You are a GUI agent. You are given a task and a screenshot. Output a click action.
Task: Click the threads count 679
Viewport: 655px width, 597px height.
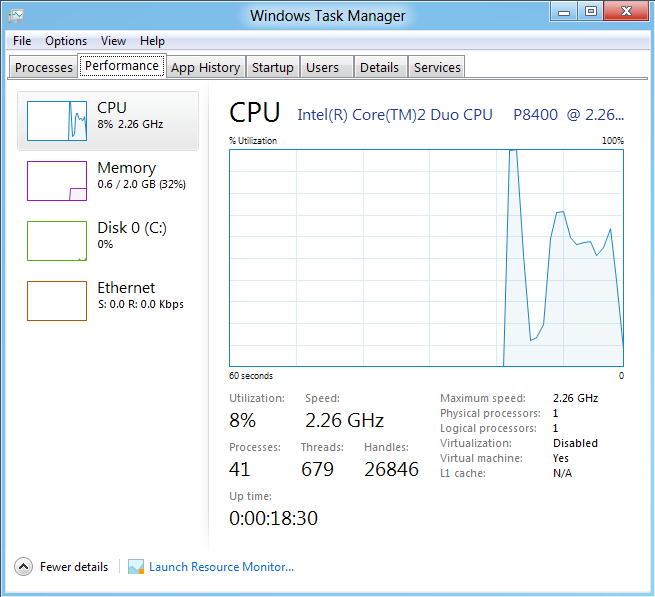click(x=317, y=469)
